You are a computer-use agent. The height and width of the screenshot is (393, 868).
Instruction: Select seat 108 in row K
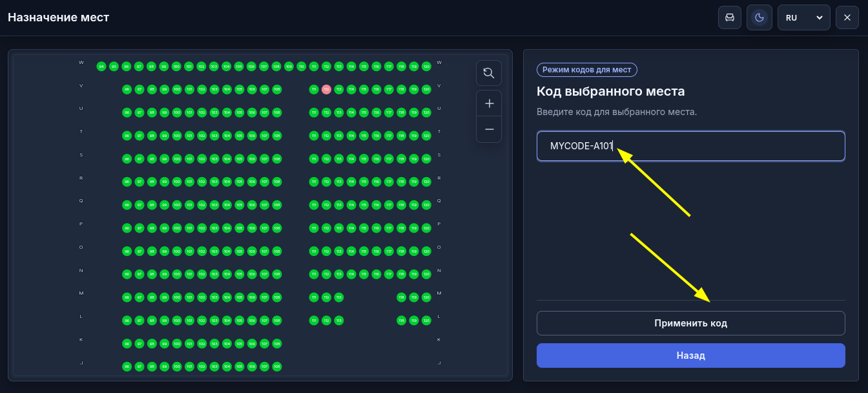coord(276,344)
